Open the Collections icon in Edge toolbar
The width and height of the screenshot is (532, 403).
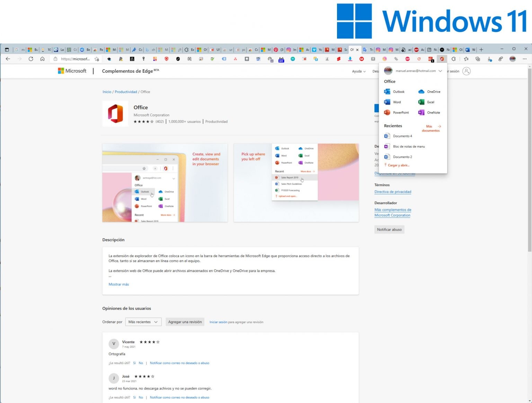pos(478,59)
